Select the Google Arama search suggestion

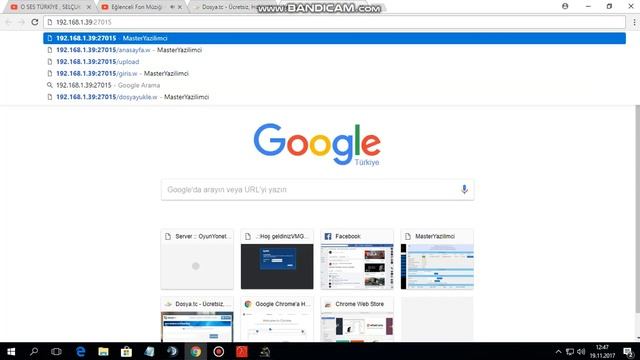(334, 85)
